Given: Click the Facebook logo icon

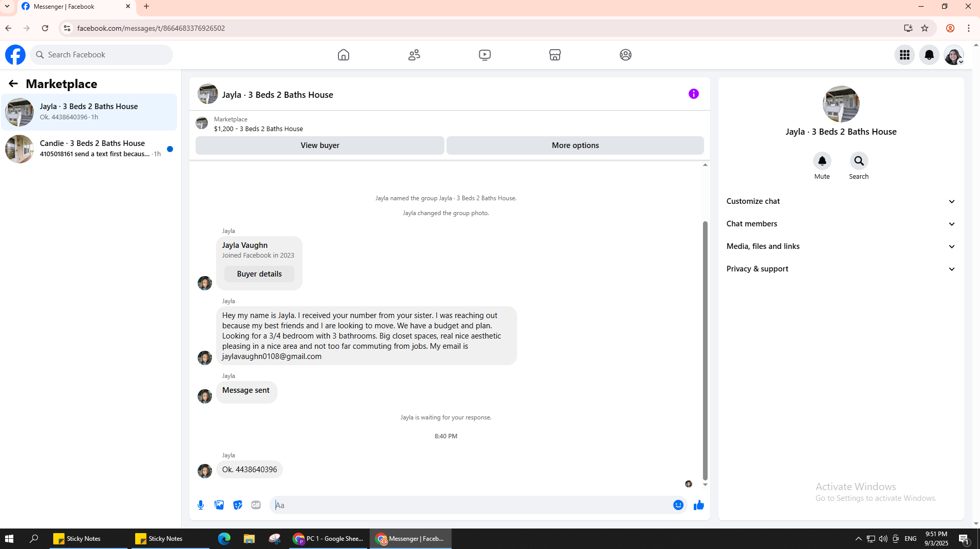Looking at the screenshot, I should (15, 55).
